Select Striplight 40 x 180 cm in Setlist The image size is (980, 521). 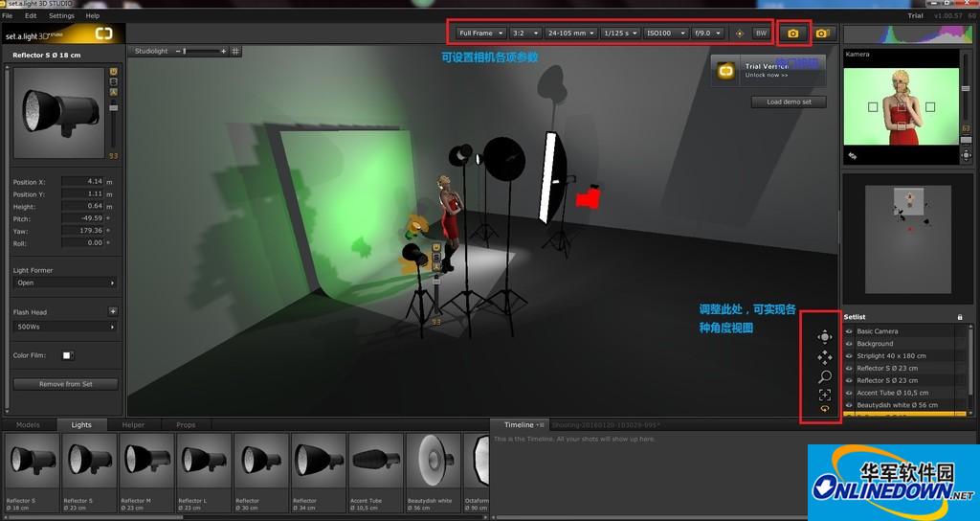tap(905, 356)
